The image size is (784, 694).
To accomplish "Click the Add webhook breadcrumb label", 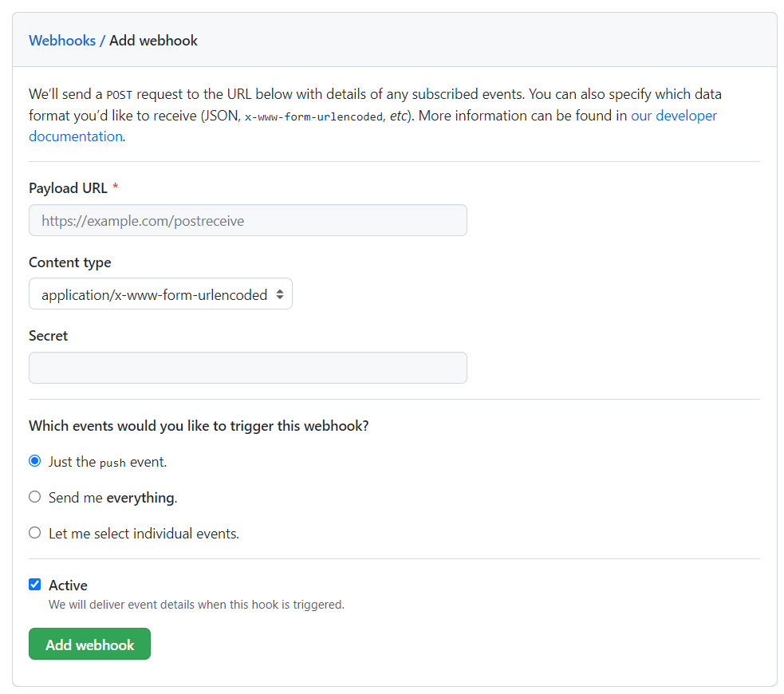I will click(153, 40).
